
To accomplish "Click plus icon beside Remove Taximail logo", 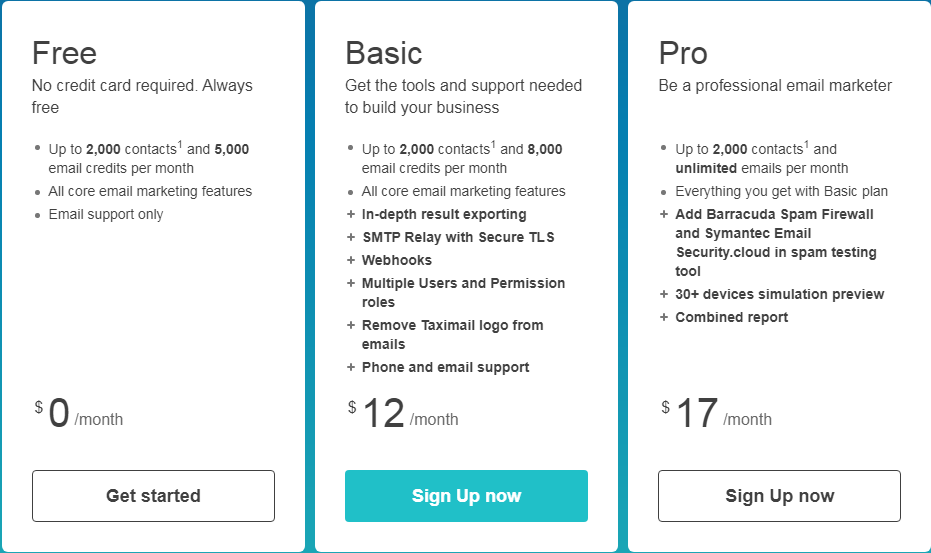I will [351, 325].
